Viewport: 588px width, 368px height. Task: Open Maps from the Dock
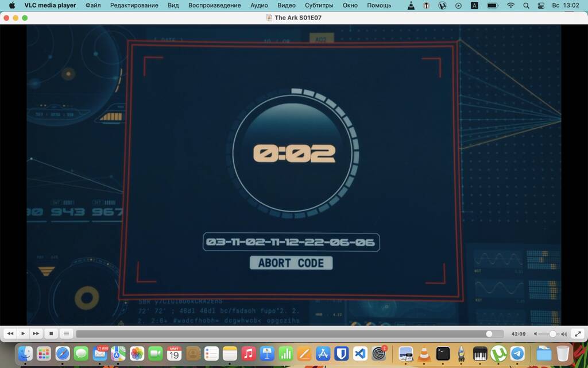pyautogui.click(x=118, y=354)
